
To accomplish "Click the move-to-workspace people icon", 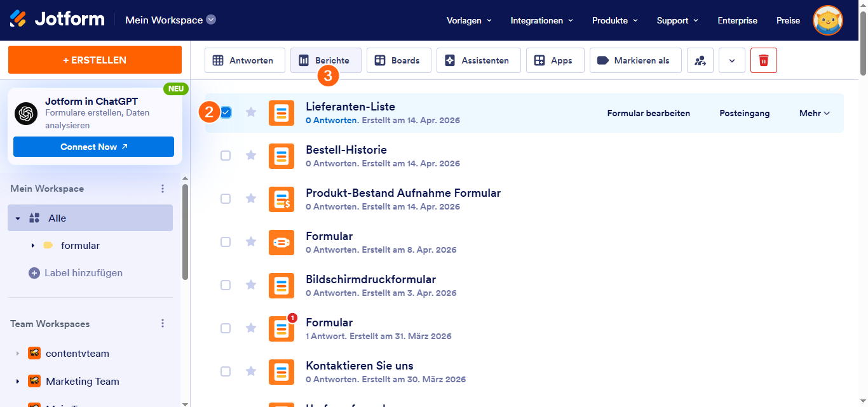I will tap(700, 60).
